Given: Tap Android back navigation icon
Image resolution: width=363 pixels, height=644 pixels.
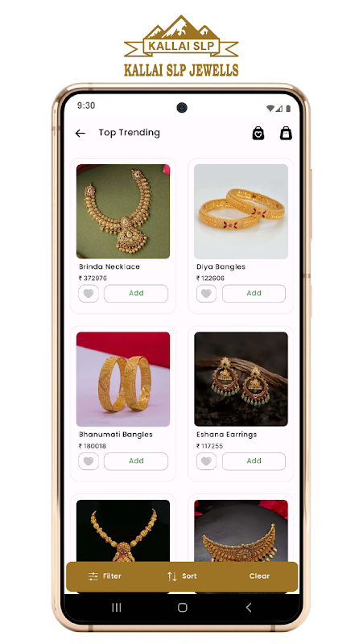Looking at the screenshot, I should click(x=248, y=608).
